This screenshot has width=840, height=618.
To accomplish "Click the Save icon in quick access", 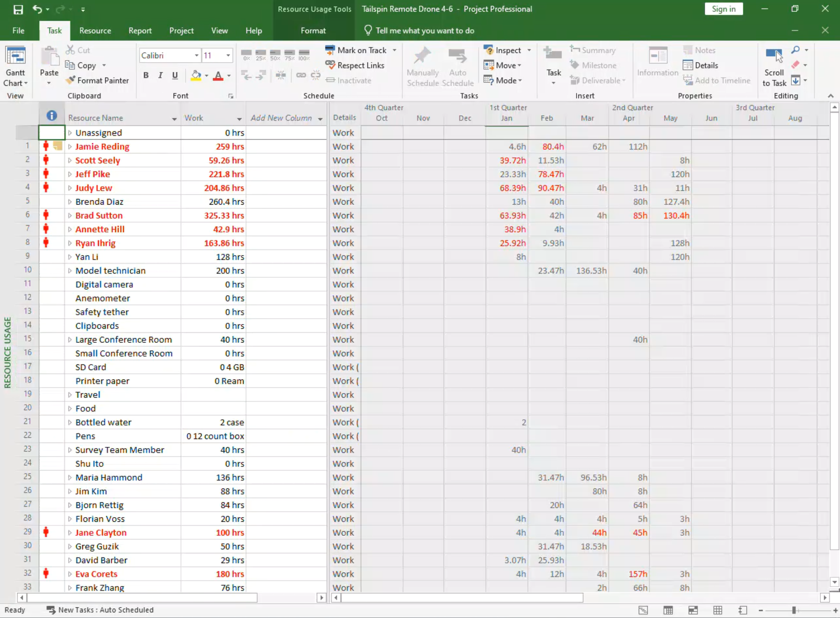I will click(x=18, y=9).
